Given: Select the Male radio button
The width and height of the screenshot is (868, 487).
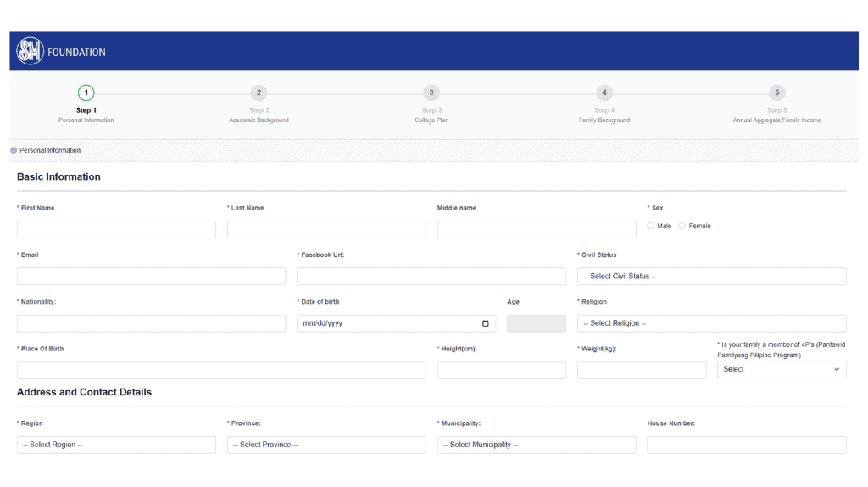Looking at the screenshot, I should click(651, 226).
